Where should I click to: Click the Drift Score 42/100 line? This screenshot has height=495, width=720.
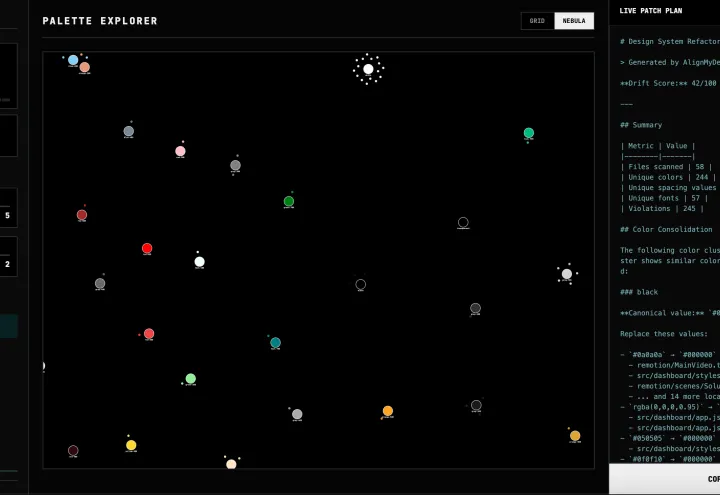click(x=668, y=83)
